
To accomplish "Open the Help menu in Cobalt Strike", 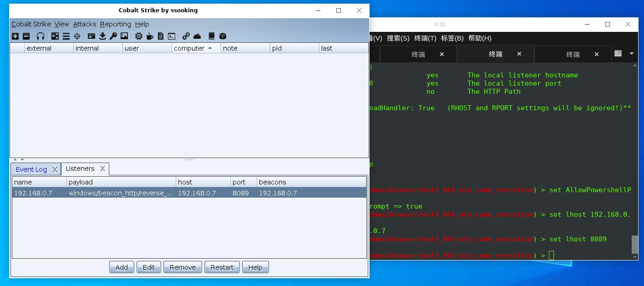I will tap(142, 24).
